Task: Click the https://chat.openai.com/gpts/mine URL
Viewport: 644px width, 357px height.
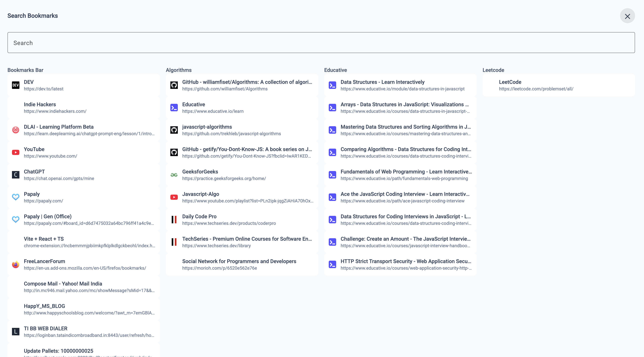Action: [59, 178]
